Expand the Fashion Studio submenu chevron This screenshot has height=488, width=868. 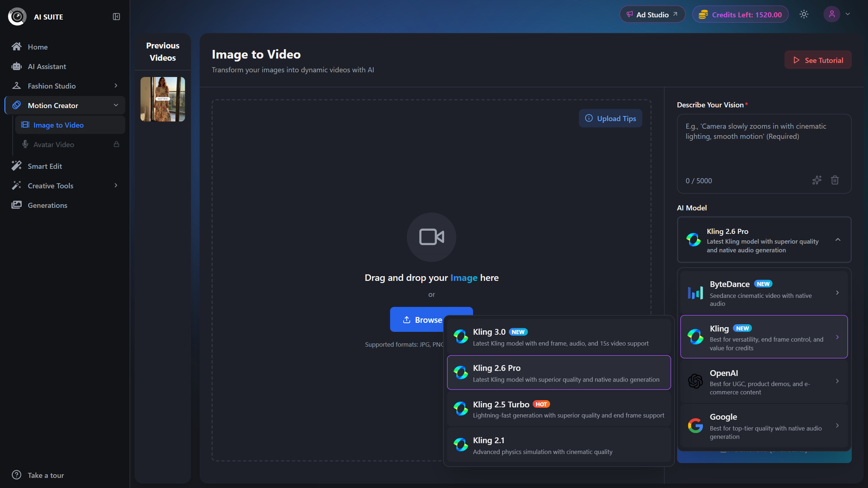click(x=116, y=86)
